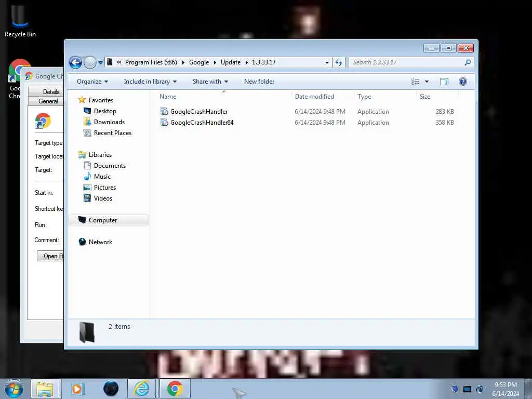This screenshot has height=399, width=532.
Task: Click Program Files (x86) in address bar
Action: (151, 62)
